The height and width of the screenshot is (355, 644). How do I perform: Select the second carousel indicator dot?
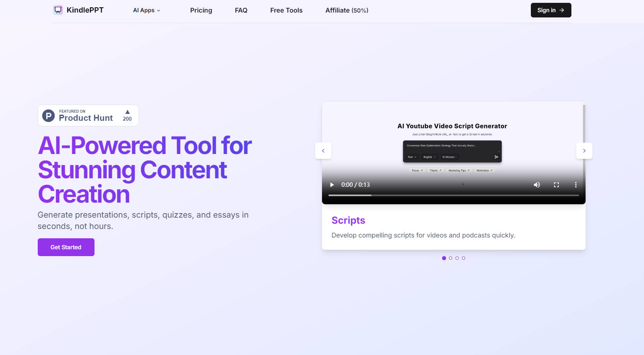click(x=451, y=258)
